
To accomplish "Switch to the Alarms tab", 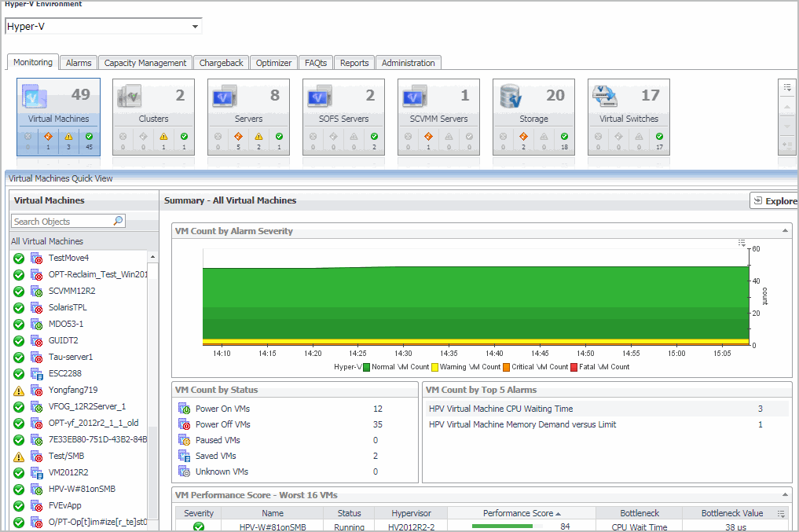I will coord(79,63).
